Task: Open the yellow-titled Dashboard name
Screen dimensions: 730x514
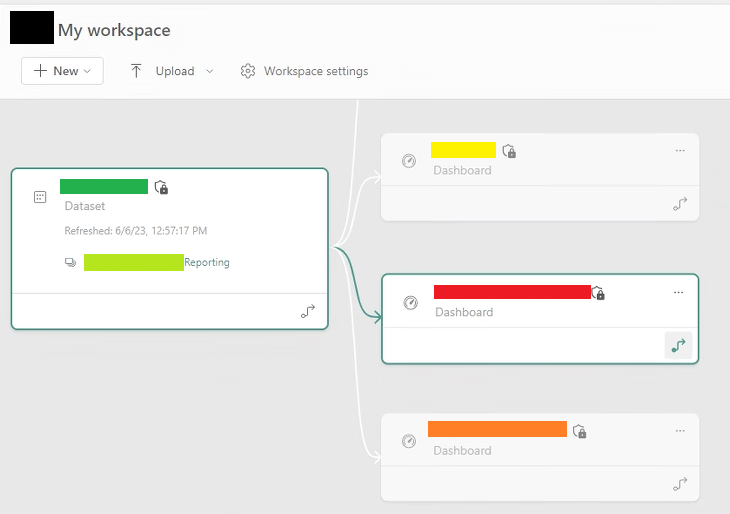Action: point(463,150)
